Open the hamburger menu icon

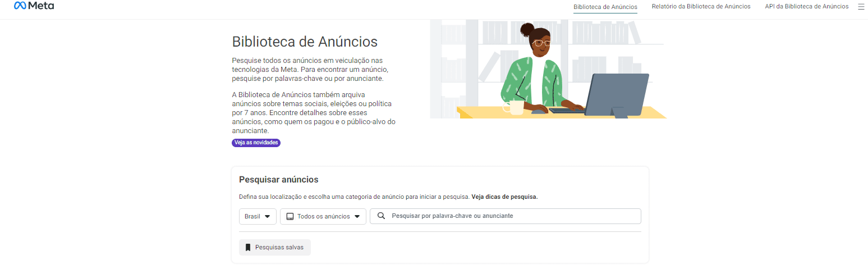pyautogui.click(x=861, y=7)
